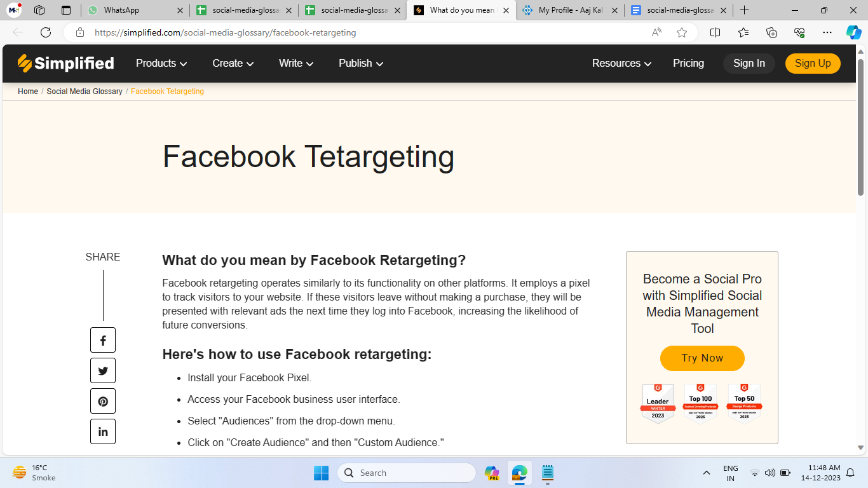
Task: Refresh the page with reload icon
Action: (x=46, y=32)
